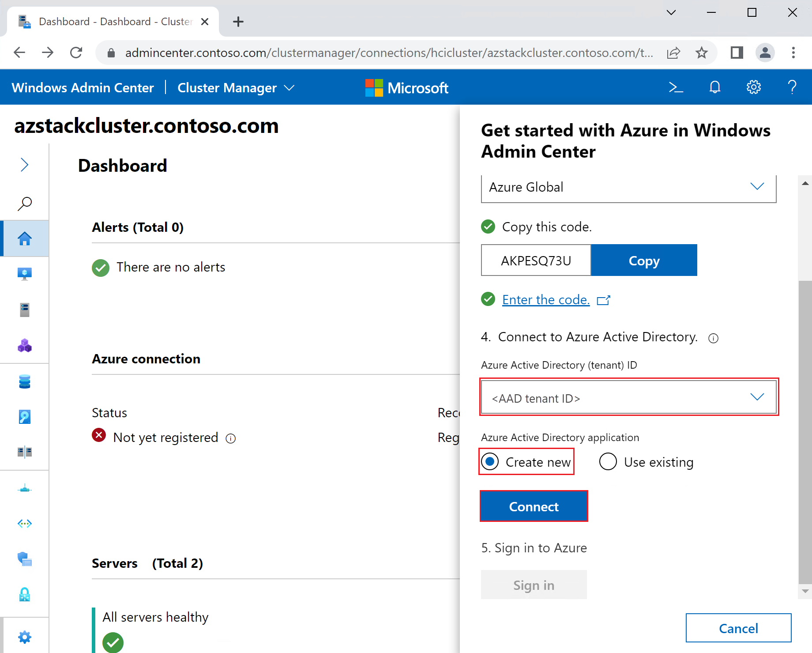This screenshot has width=812, height=653.
Task: Go forward with the browser forward arrow
Action: 48,53
